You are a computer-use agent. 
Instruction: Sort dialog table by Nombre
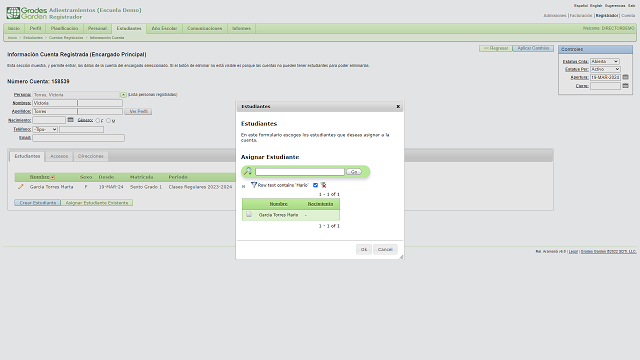click(278, 204)
